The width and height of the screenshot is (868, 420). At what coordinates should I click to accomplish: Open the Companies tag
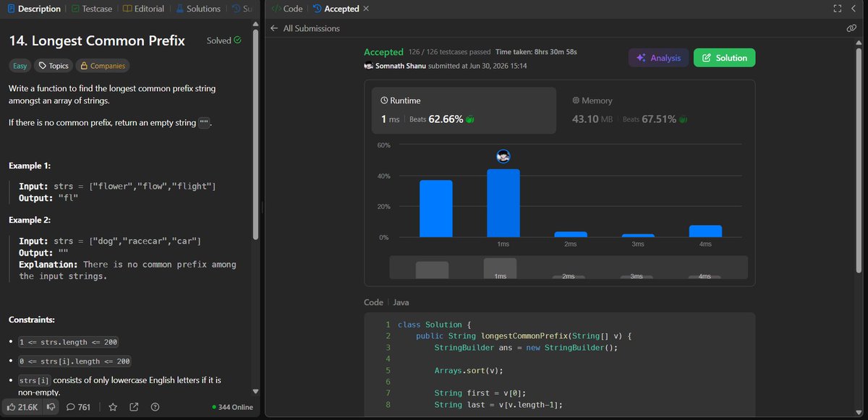103,66
